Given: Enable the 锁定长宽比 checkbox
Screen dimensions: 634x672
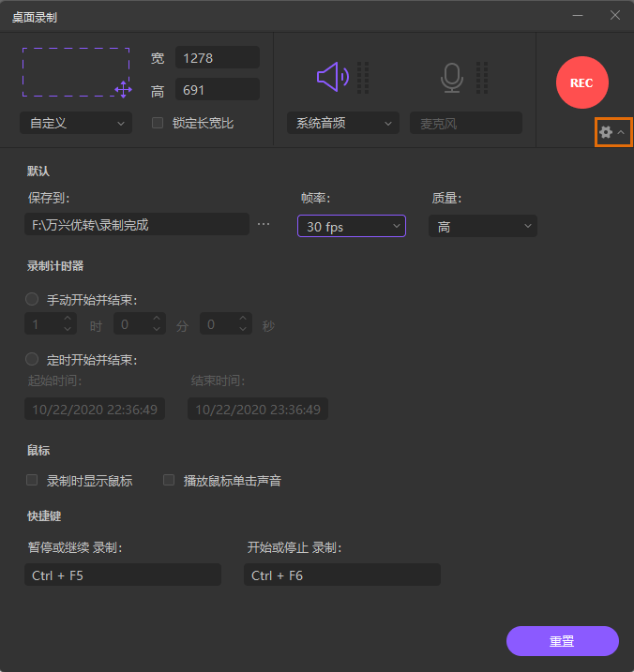Looking at the screenshot, I should click(158, 123).
